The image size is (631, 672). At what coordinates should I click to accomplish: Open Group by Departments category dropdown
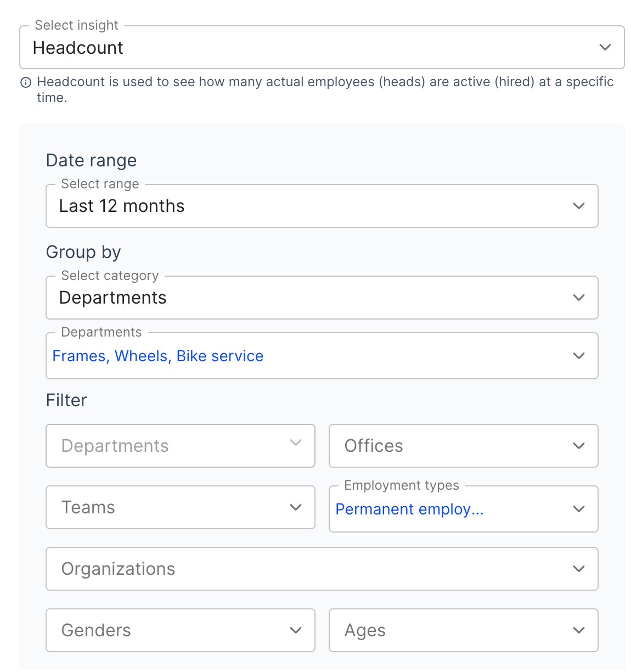click(307, 298)
